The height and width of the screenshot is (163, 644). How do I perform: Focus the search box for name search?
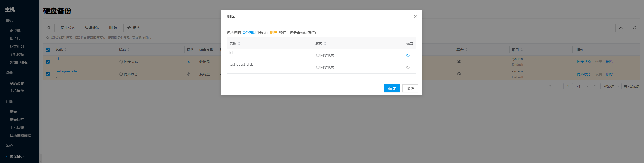click(x=342, y=38)
